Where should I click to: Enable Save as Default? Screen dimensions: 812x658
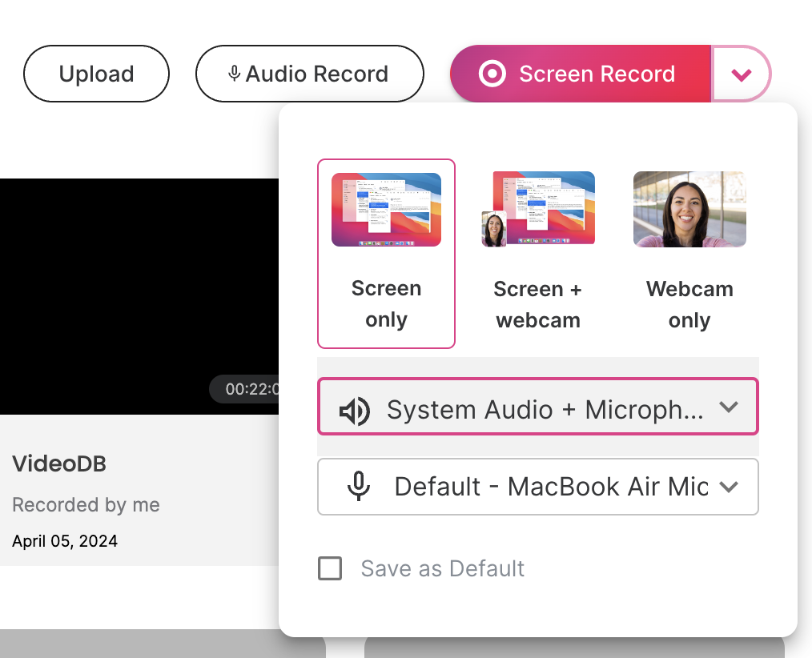[x=330, y=568]
